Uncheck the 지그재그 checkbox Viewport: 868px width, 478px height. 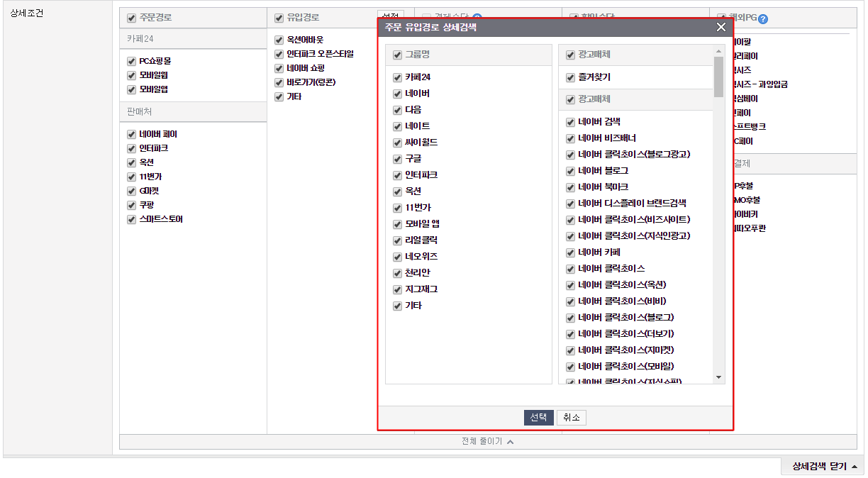click(397, 289)
